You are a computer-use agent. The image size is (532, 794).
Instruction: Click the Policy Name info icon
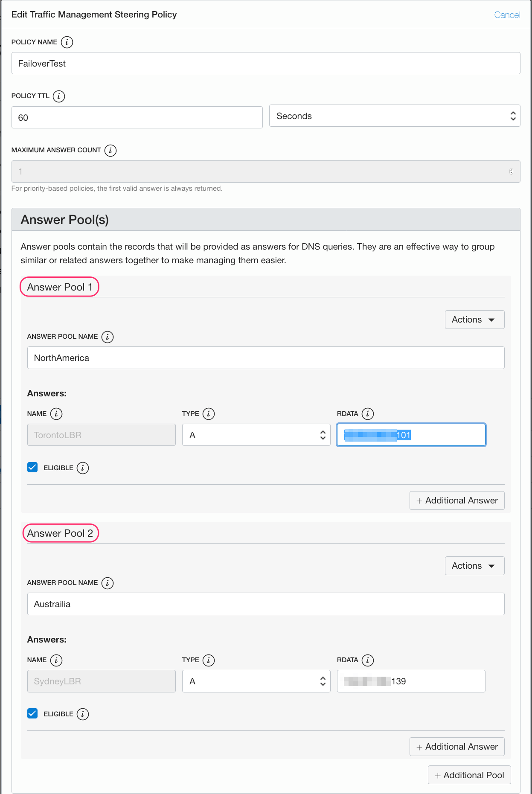(67, 42)
